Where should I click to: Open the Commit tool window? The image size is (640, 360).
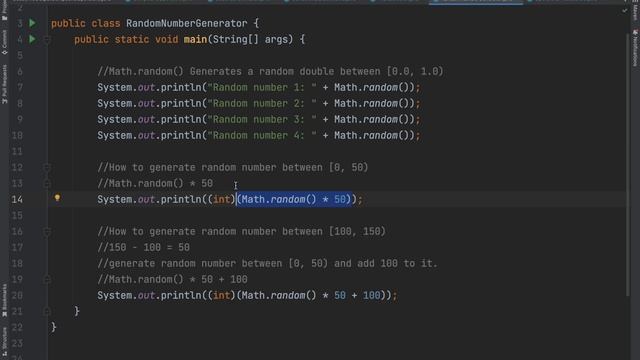[4, 42]
